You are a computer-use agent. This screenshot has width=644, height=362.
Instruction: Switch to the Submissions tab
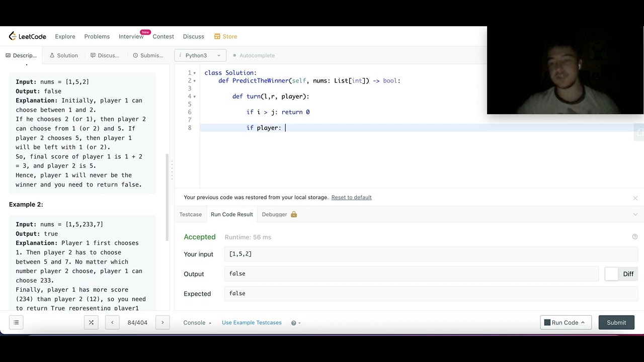148,55
